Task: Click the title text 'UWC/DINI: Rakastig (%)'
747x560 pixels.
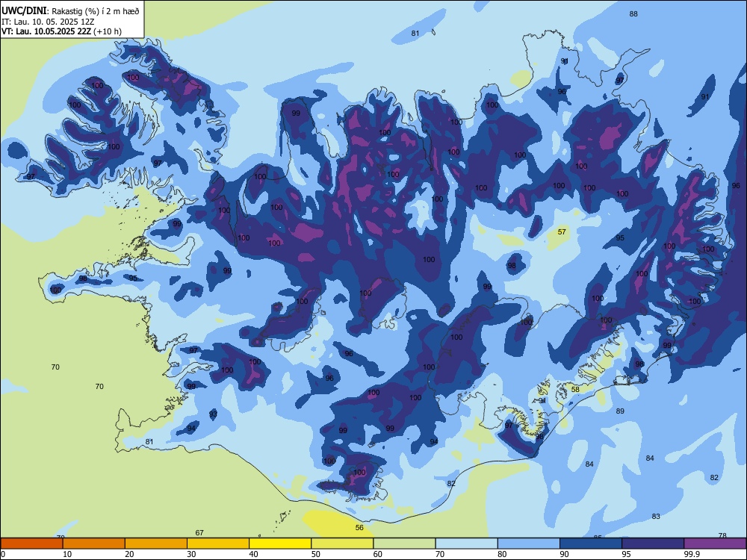Action: click(49, 11)
